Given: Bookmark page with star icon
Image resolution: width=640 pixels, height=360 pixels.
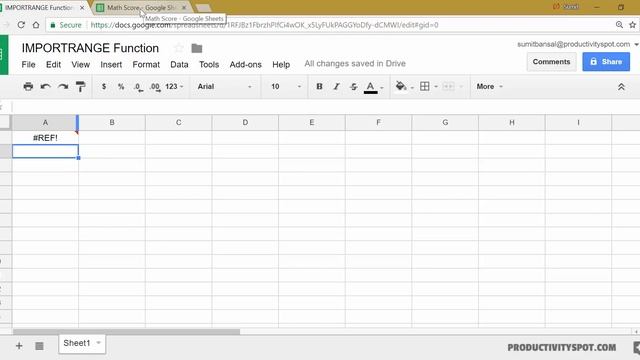Looking at the screenshot, I should (633, 25).
